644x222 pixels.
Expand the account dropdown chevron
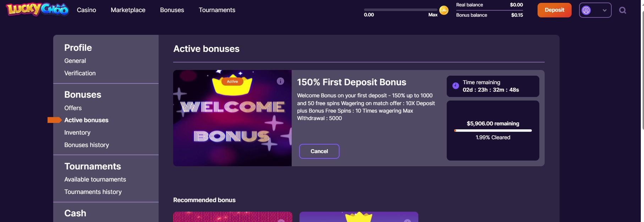tap(605, 10)
